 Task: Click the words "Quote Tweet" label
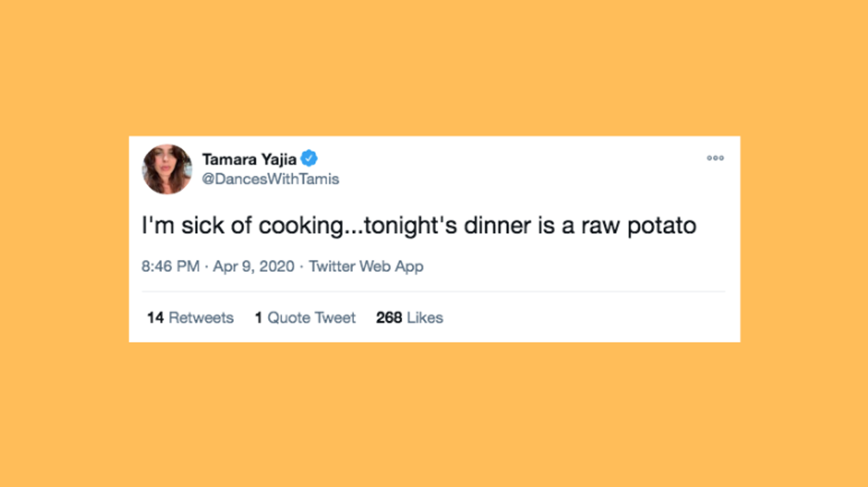pyautogui.click(x=311, y=318)
